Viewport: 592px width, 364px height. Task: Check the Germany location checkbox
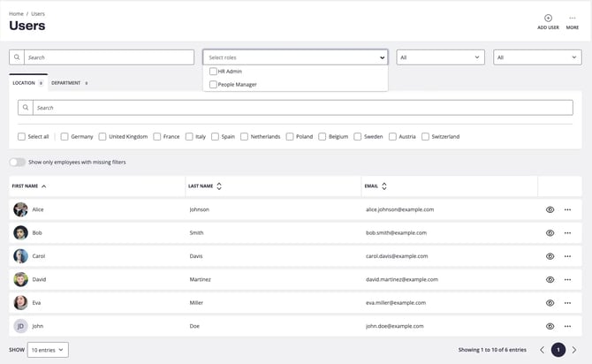[65, 137]
